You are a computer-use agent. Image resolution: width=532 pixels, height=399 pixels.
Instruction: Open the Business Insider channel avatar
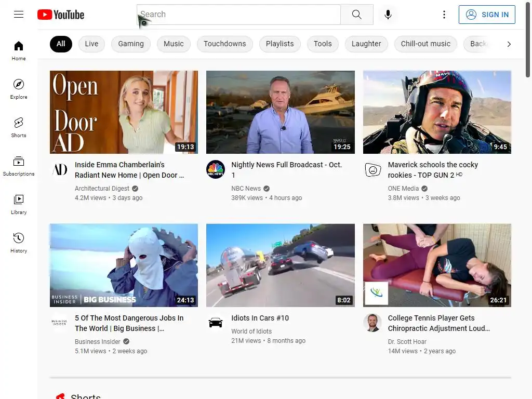click(59, 323)
